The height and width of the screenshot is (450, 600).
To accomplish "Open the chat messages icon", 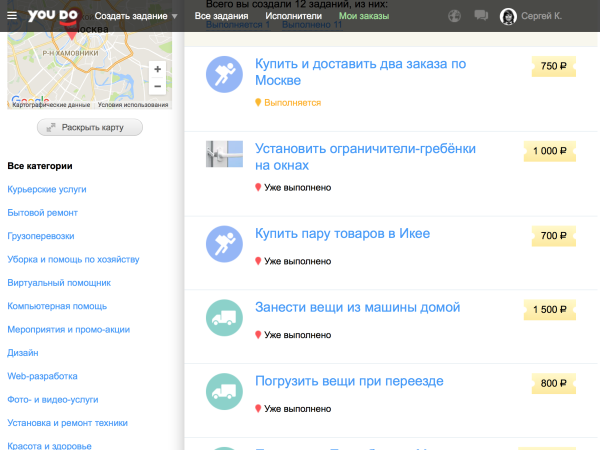I will [481, 16].
